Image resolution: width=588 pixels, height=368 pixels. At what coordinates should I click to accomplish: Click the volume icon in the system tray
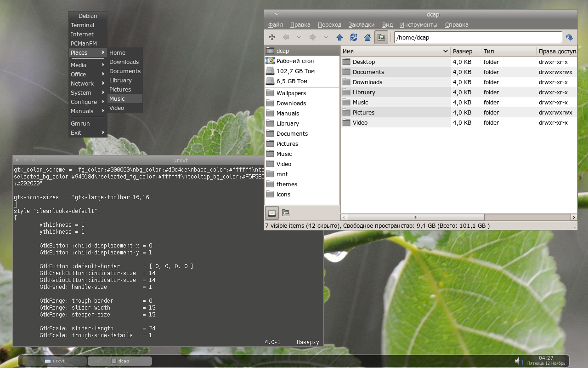[x=518, y=361]
